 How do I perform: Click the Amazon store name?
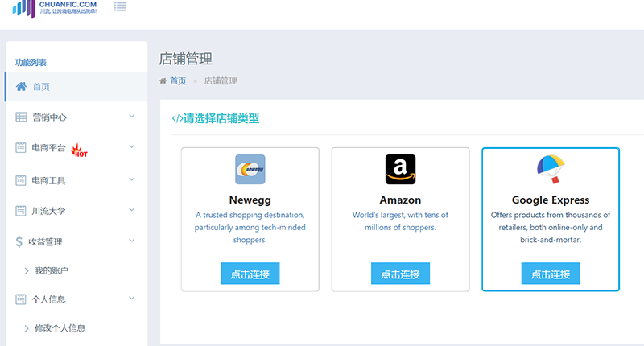coord(400,200)
